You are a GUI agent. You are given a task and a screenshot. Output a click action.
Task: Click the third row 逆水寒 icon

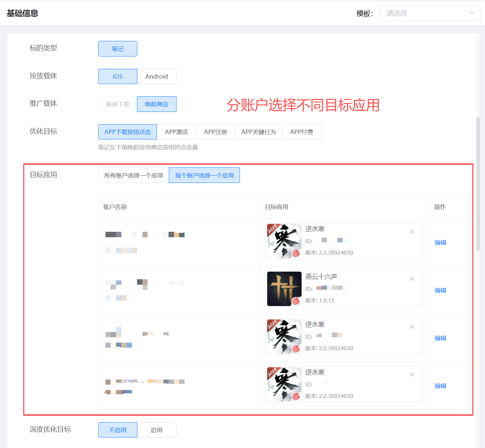pos(284,336)
